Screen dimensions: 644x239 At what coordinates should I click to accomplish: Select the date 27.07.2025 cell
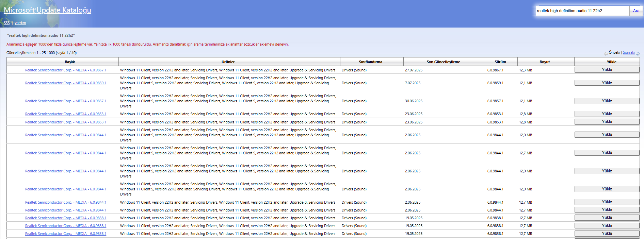(445, 70)
